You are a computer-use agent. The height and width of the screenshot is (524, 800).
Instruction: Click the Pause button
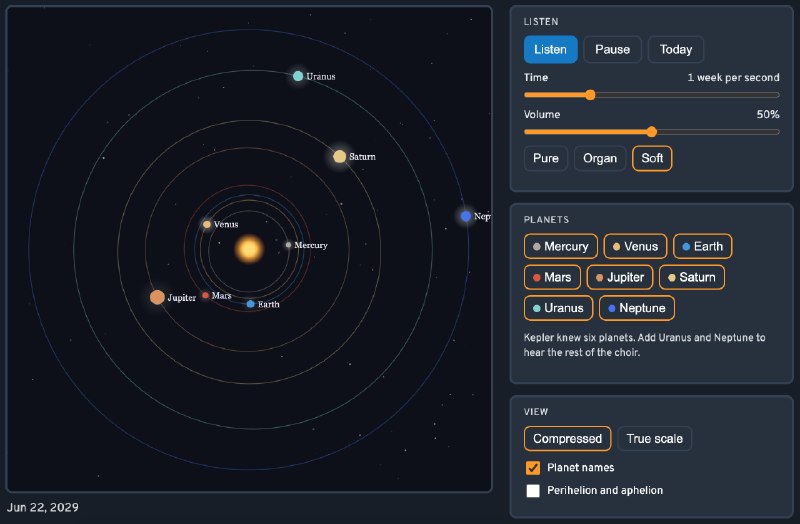(x=612, y=49)
